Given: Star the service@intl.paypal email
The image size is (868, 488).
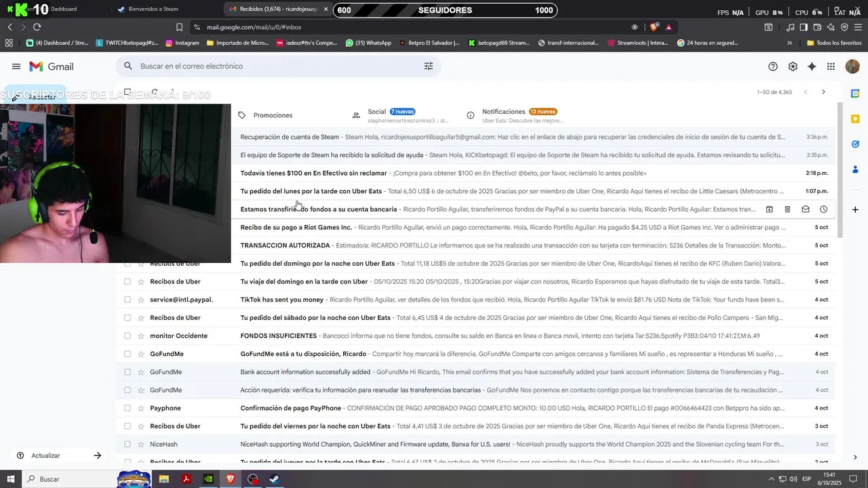Looking at the screenshot, I should click(x=141, y=300).
